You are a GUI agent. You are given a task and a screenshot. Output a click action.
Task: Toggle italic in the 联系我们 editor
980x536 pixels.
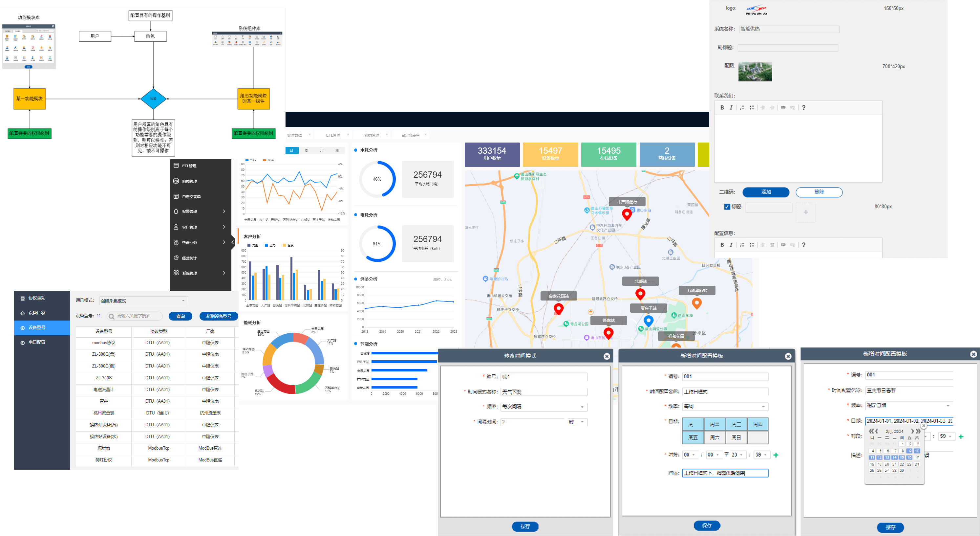pyautogui.click(x=731, y=108)
